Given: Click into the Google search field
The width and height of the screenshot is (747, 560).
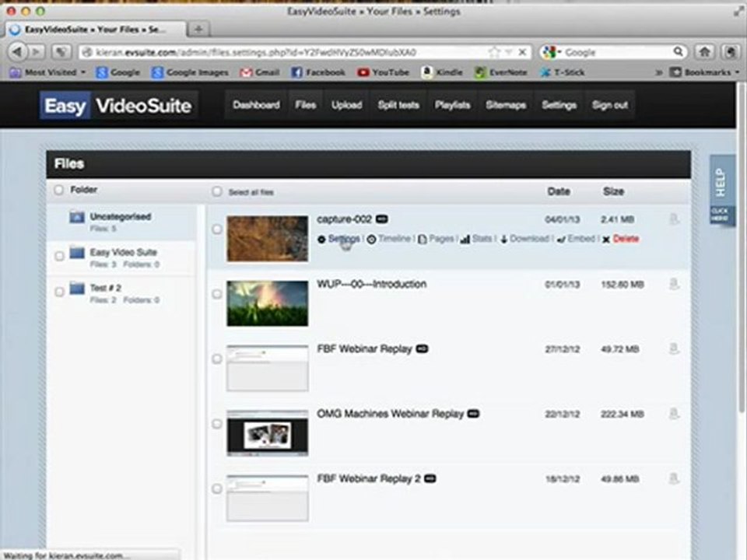Looking at the screenshot, I should pyautogui.click(x=617, y=52).
